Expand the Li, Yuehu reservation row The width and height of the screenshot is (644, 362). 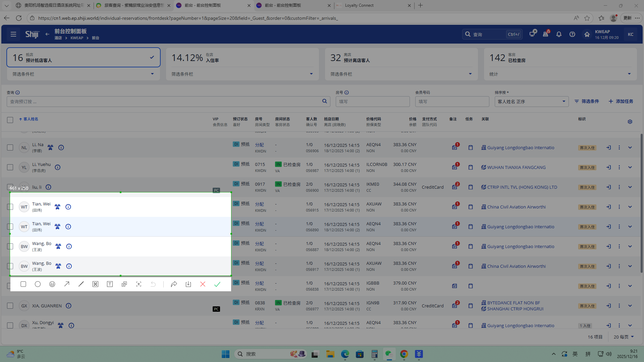630,167
